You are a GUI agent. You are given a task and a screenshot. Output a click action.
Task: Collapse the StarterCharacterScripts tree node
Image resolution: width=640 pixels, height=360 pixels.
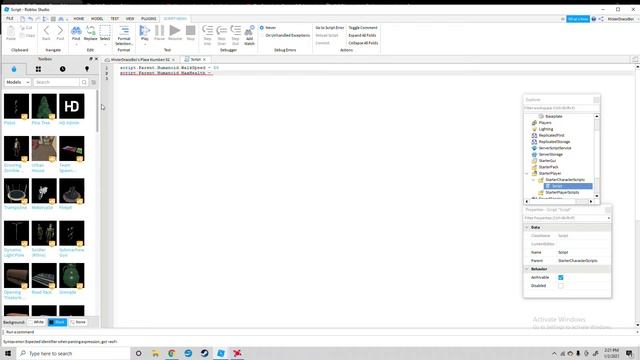coord(533,180)
